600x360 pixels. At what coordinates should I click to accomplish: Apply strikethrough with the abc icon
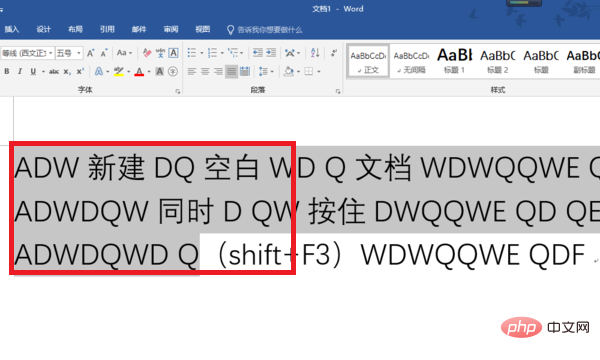pos(54,72)
